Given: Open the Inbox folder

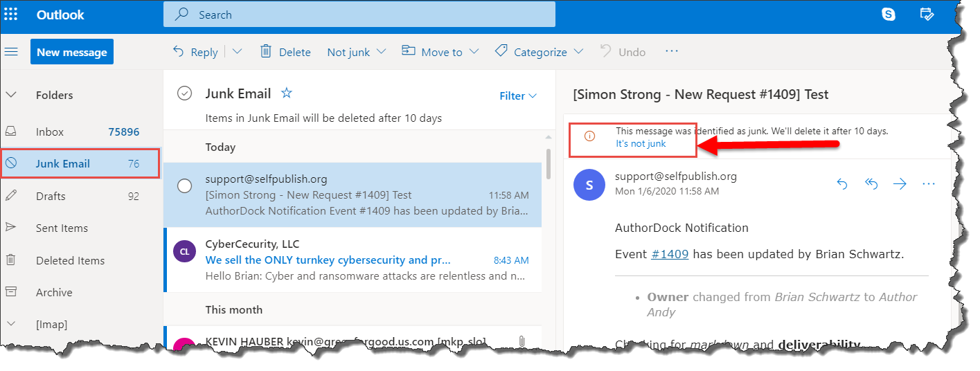Looking at the screenshot, I should point(80,132).
